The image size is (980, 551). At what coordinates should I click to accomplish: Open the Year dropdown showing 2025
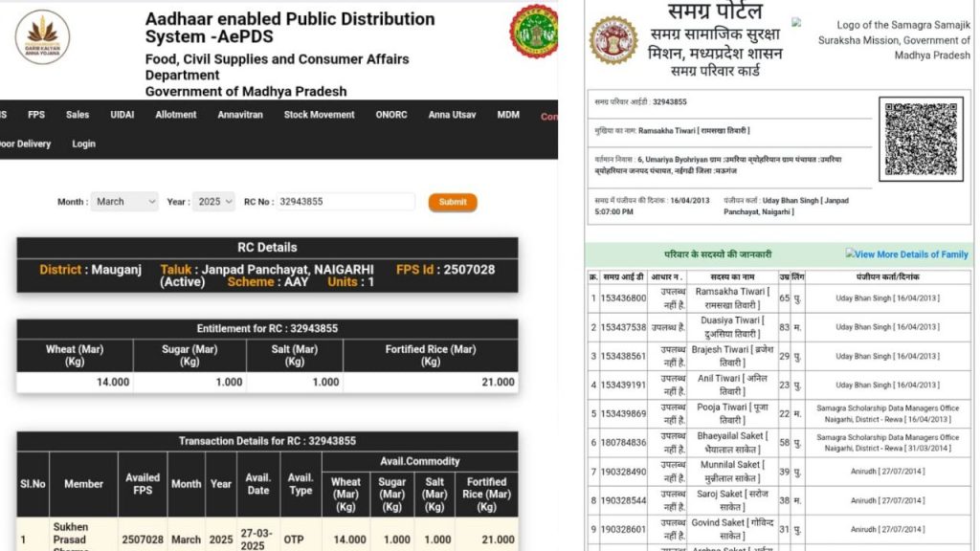click(214, 202)
